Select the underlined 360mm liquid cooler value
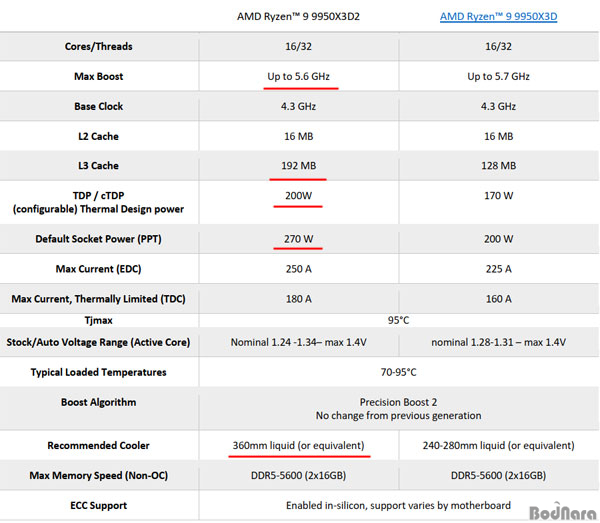This screenshot has height=523, width=600. [x=297, y=445]
